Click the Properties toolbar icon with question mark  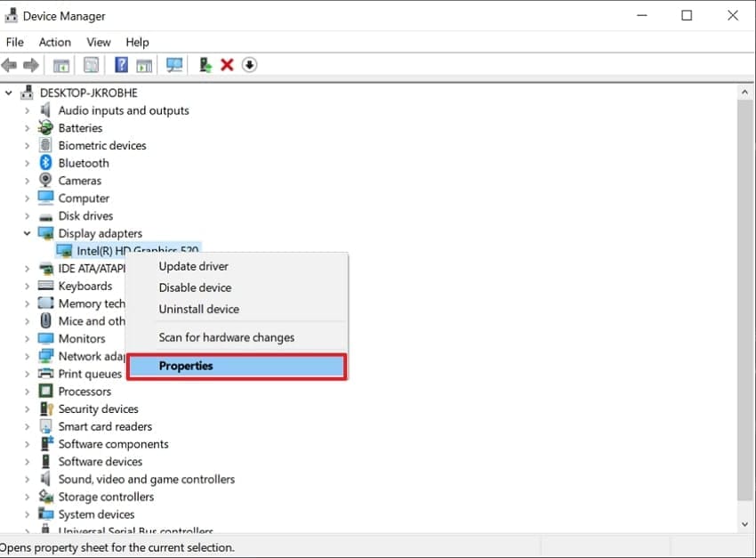click(x=121, y=65)
